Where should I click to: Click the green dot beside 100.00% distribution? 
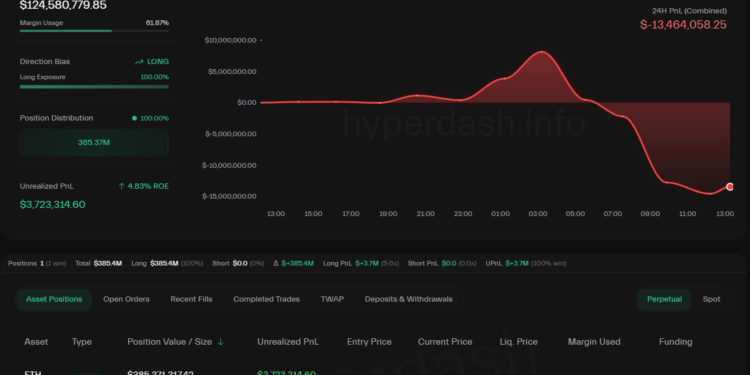tap(134, 118)
